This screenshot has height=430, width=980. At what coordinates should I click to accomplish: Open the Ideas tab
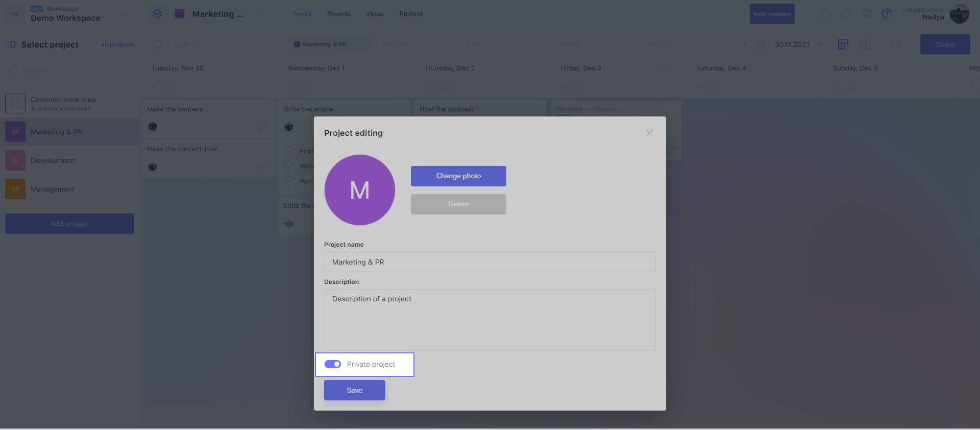375,14
